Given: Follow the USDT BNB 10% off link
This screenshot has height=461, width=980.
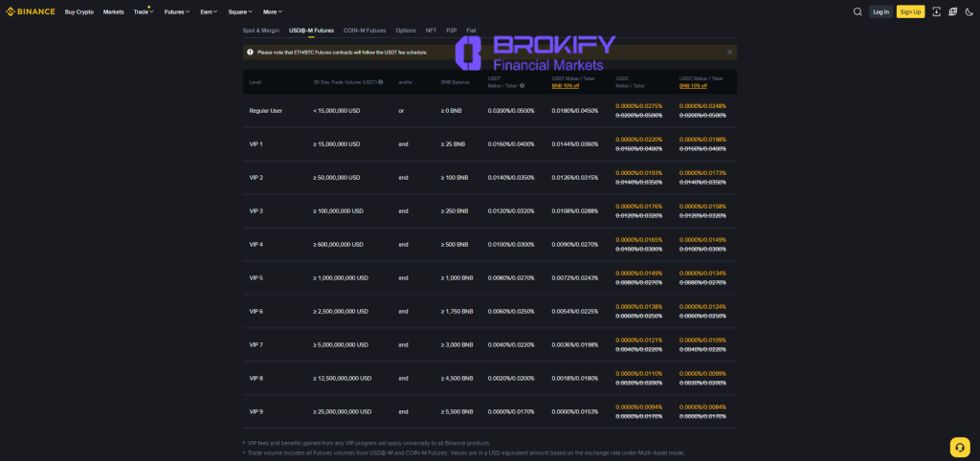Looking at the screenshot, I should pyautogui.click(x=566, y=86).
